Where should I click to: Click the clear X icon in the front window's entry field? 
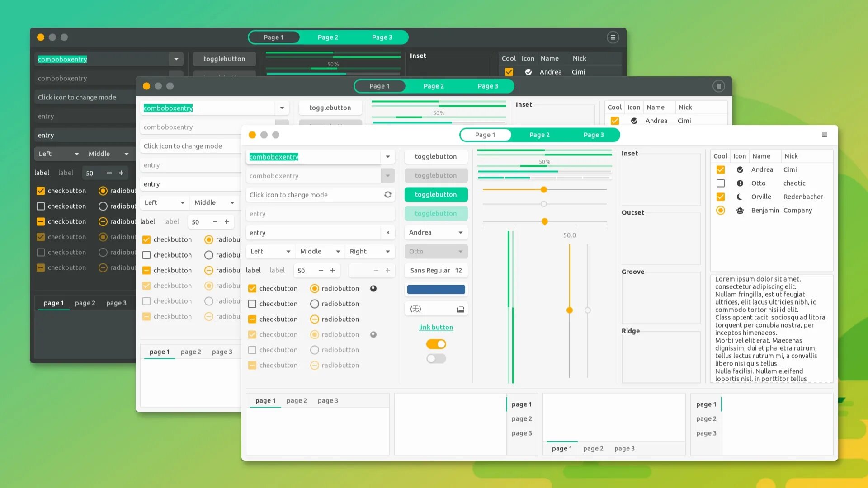coord(387,233)
